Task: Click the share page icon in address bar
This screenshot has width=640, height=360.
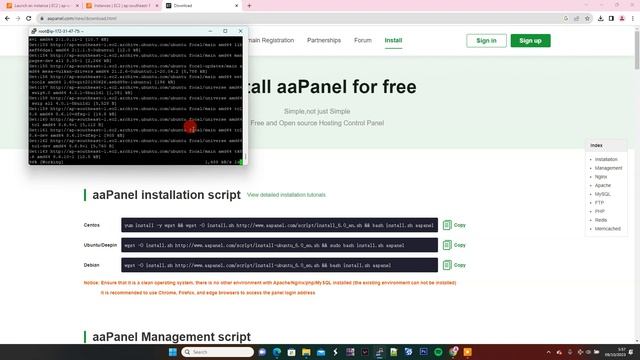Action: [576, 18]
